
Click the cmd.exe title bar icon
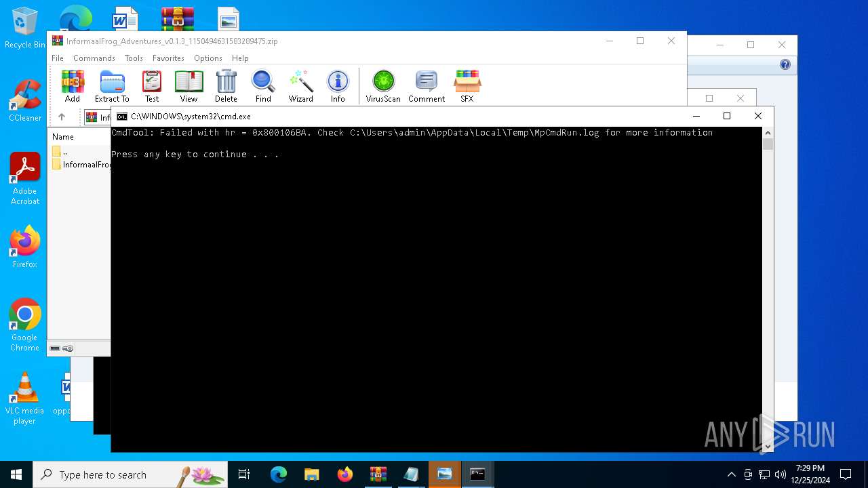point(122,117)
